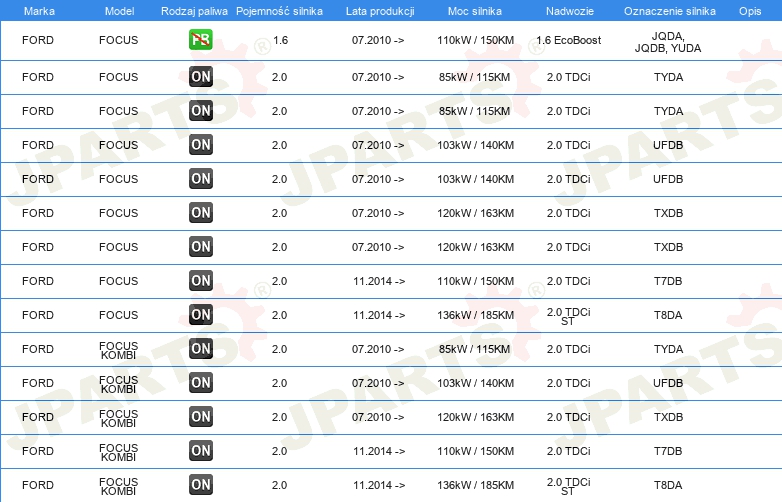Click 11.2014 date in FOCUS T7DB row
Screen dimensions: 782x502
click(379, 281)
